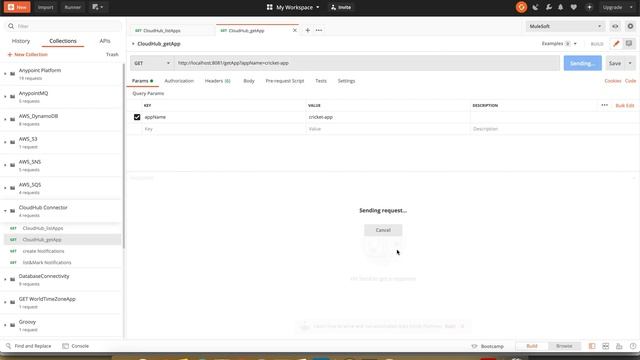Add a new request tab
The width and height of the screenshot is (640, 360).
click(307, 30)
